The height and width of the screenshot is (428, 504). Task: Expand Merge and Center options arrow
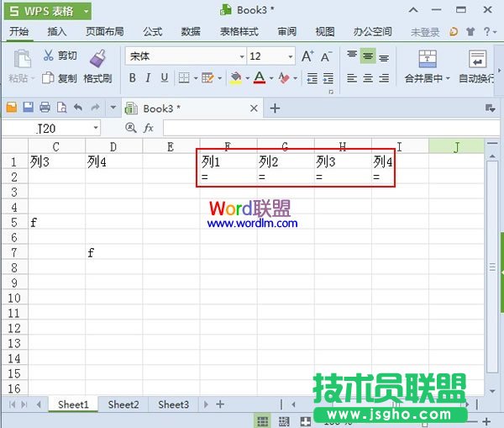click(448, 78)
